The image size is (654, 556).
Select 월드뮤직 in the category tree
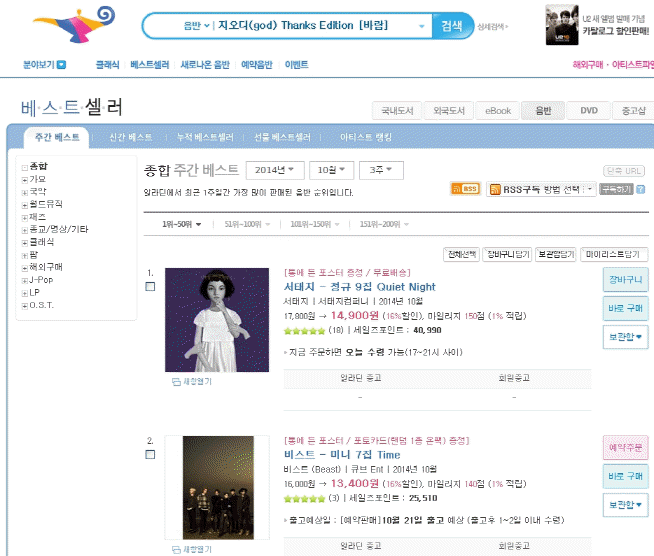pos(46,204)
